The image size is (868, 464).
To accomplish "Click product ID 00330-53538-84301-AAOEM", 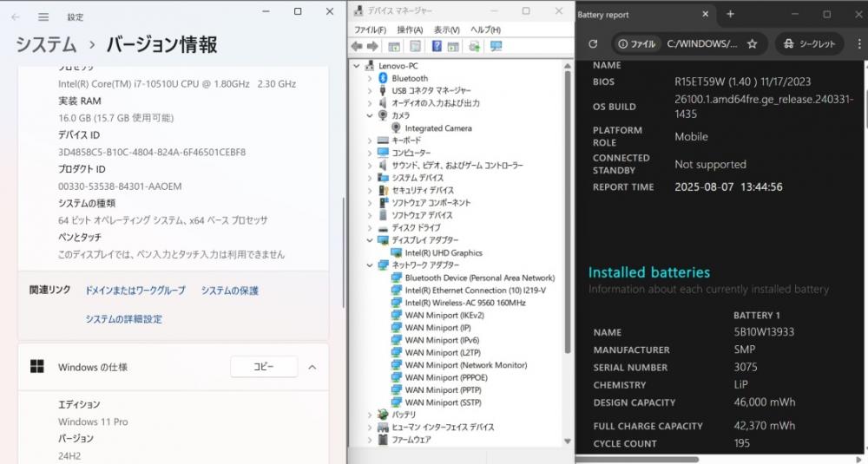I will (120, 186).
